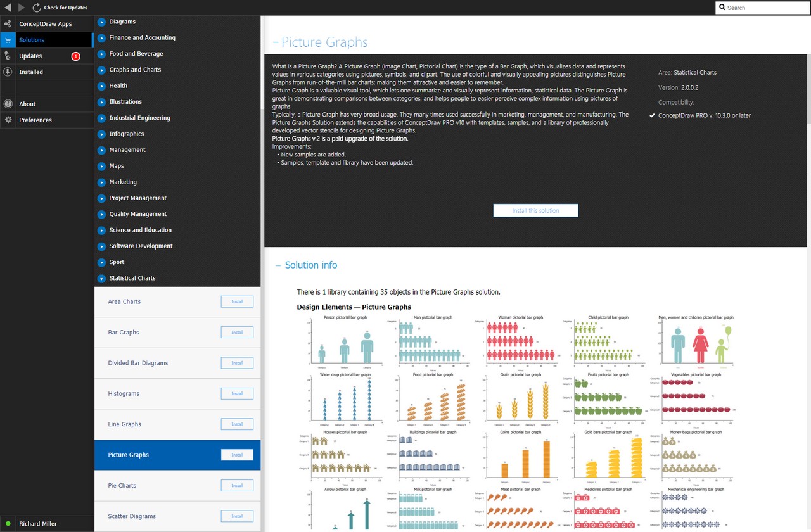
Task: Install the Histograms solution
Action: click(x=237, y=393)
